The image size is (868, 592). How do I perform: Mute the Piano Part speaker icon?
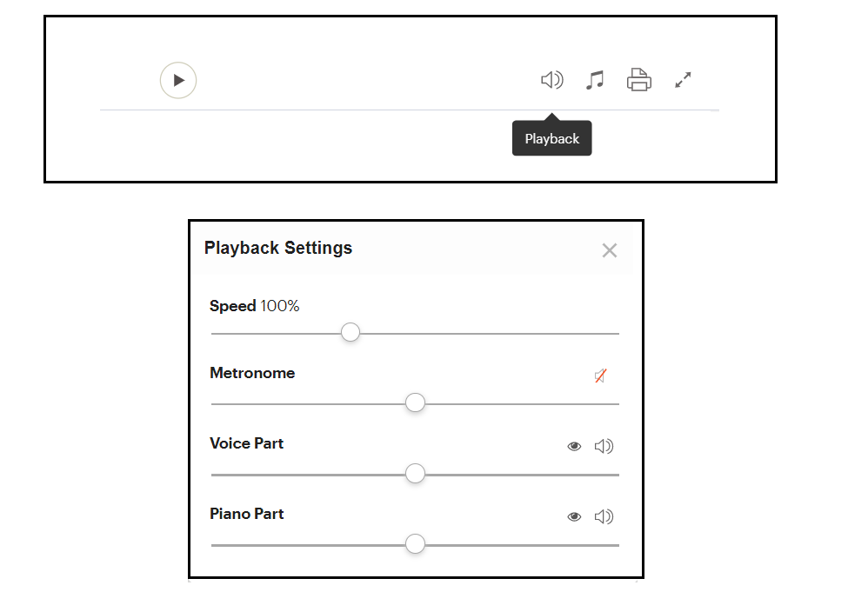pos(604,516)
